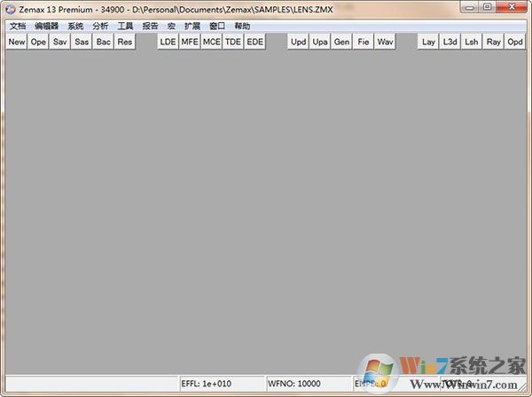Open a file with the Ope button
Screen dimensions: 532x397
coord(38,42)
